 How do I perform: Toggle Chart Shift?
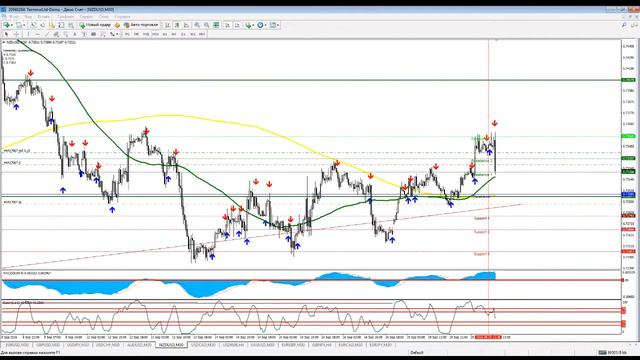(237, 25)
